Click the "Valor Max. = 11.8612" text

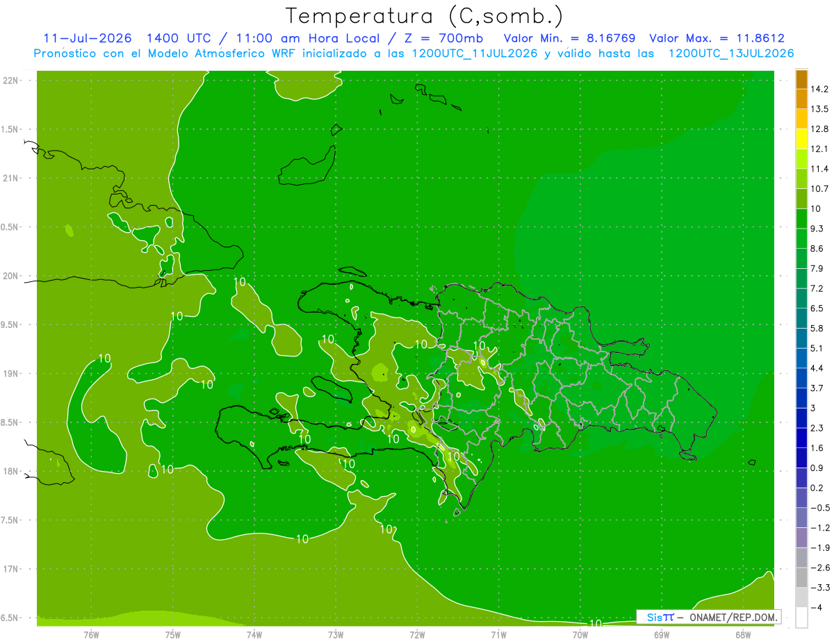(x=717, y=38)
